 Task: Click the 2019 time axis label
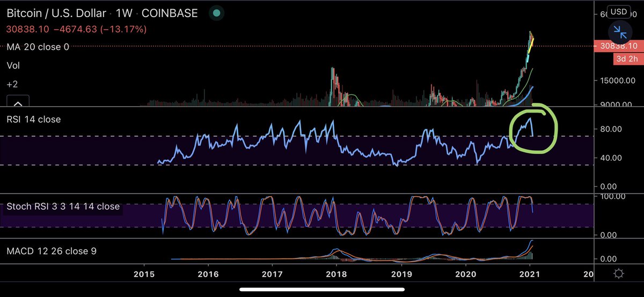[x=401, y=274]
